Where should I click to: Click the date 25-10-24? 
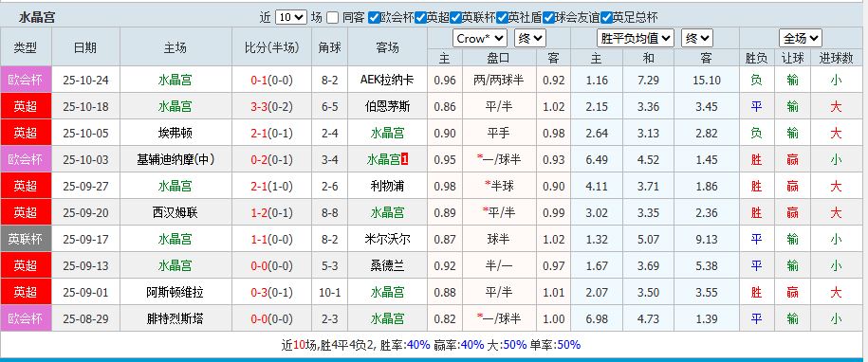(85, 81)
